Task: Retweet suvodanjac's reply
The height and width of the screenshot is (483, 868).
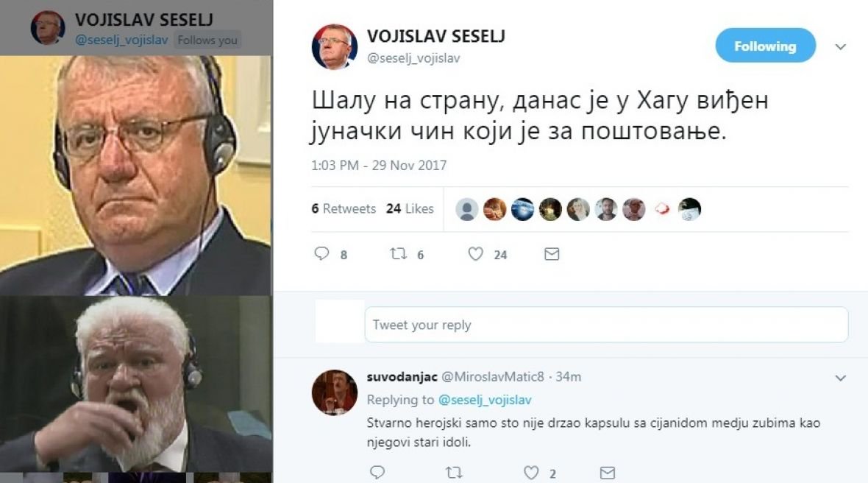Action: [454, 473]
